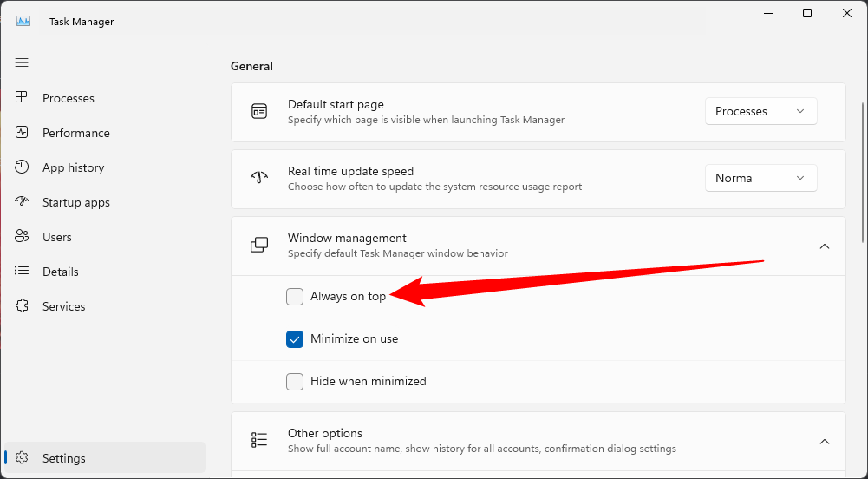Uncheck the Minimize on use checkbox
The height and width of the screenshot is (479, 868).
coord(295,339)
